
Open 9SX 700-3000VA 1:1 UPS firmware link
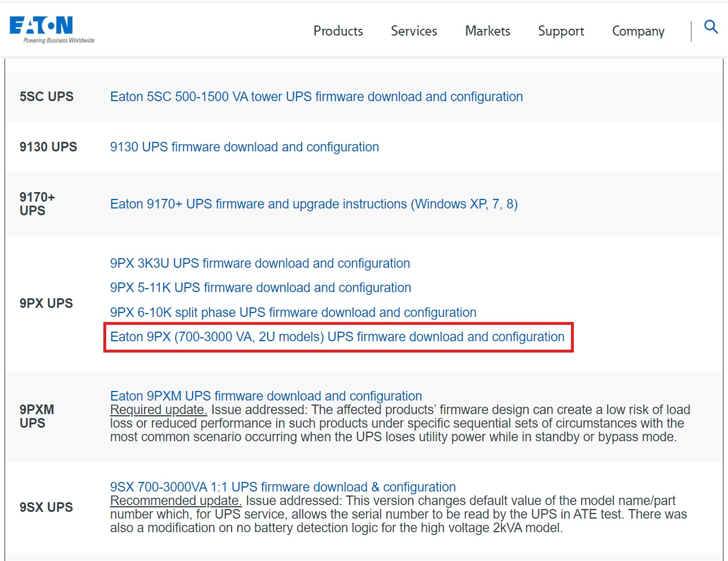(x=283, y=487)
